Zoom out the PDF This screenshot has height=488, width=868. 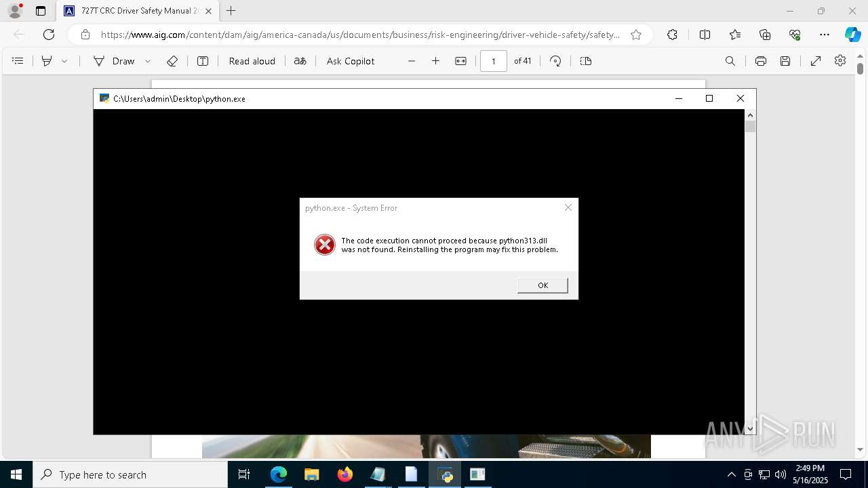click(x=412, y=61)
